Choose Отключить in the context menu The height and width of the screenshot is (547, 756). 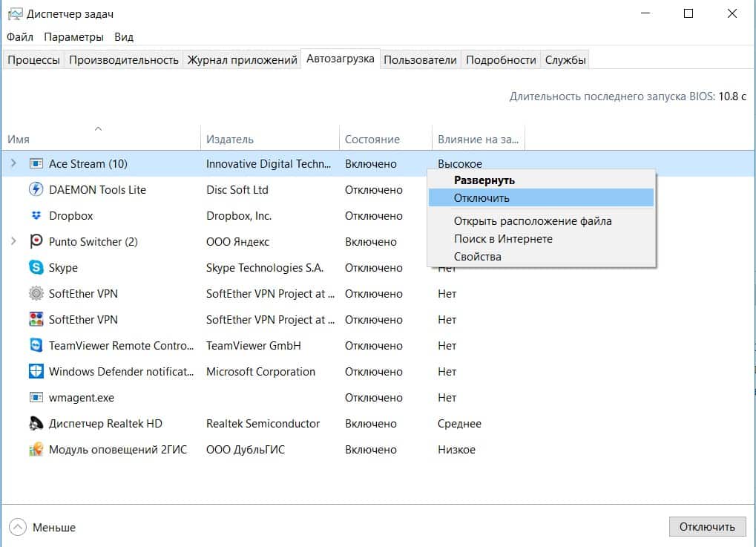pos(481,198)
